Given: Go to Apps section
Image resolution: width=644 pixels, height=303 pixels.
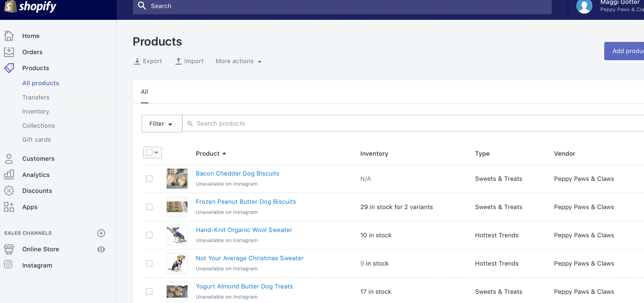Looking at the screenshot, I should tap(30, 207).
